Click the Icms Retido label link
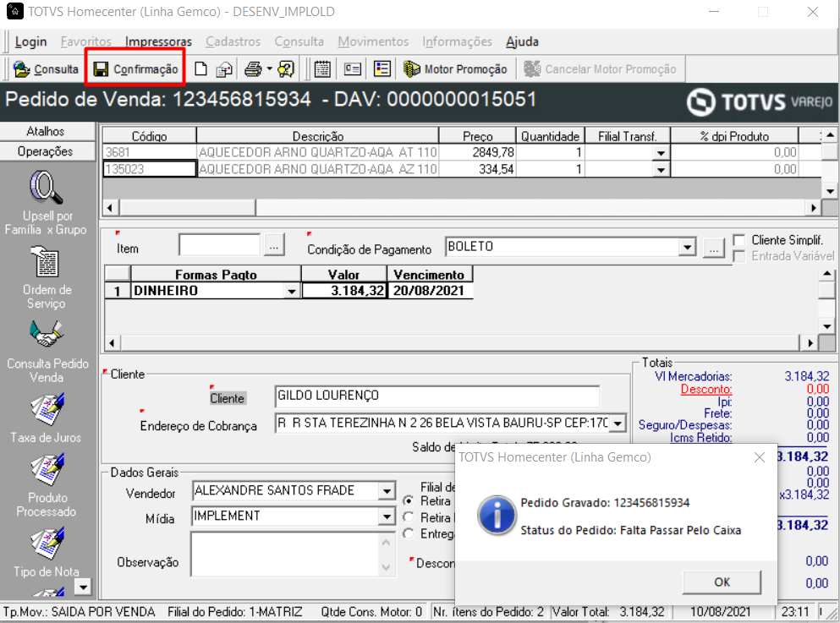840x623 pixels. point(700,438)
